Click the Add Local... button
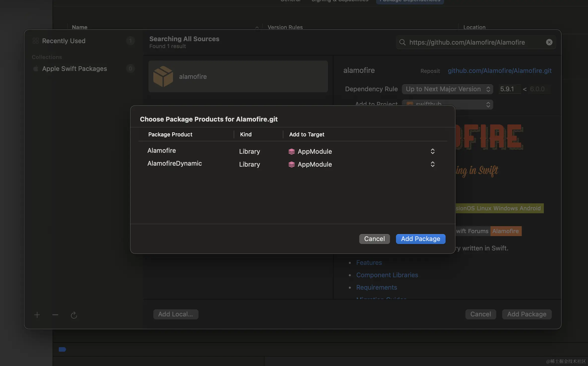The image size is (588, 366). point(176,314)
